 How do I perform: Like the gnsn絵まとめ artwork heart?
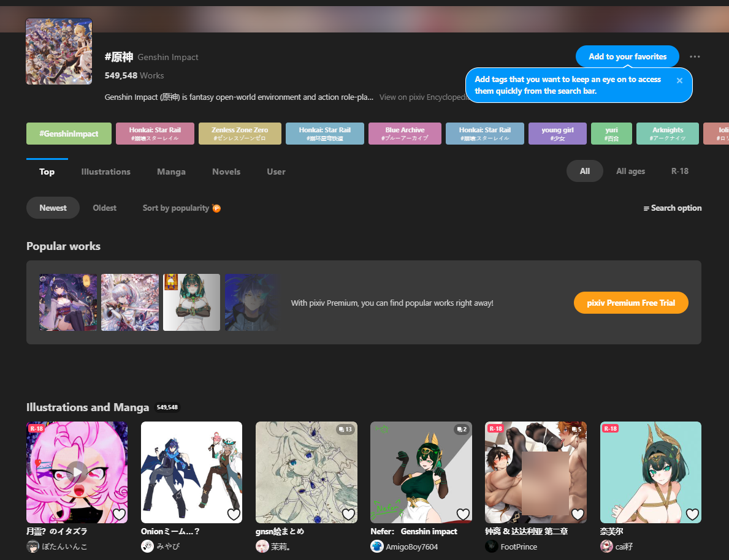(x=349, y=514)
